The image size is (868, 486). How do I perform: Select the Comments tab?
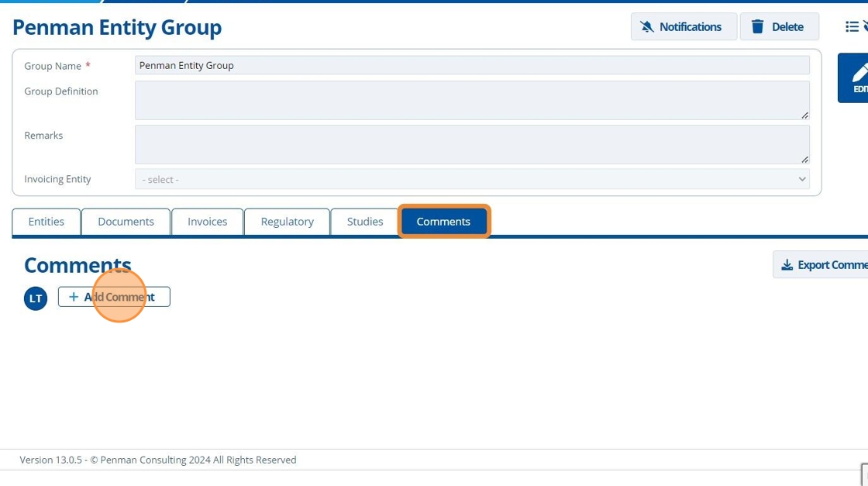point(443,222)
